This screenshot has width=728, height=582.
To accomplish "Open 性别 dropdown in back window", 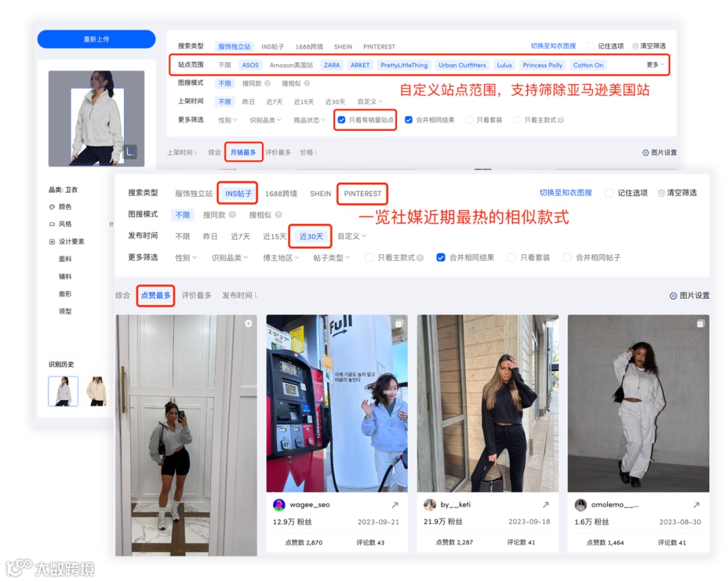I will click(x=228, y=120).
